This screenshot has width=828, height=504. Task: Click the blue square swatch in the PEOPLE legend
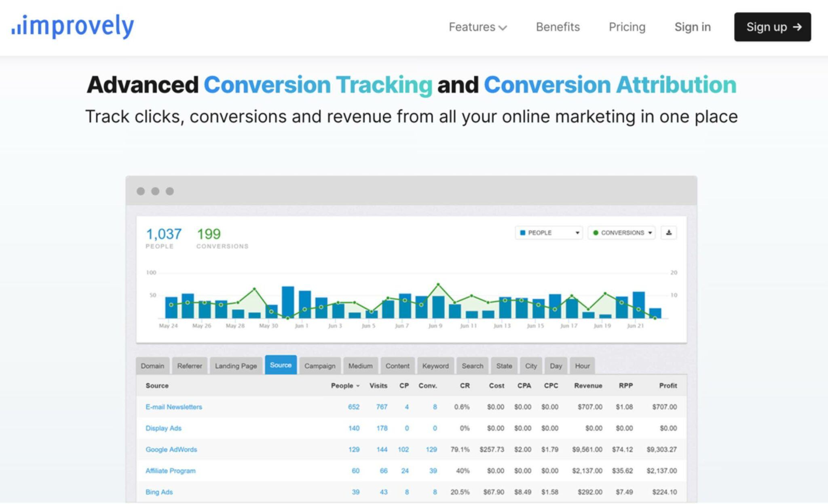click(523, 232)
